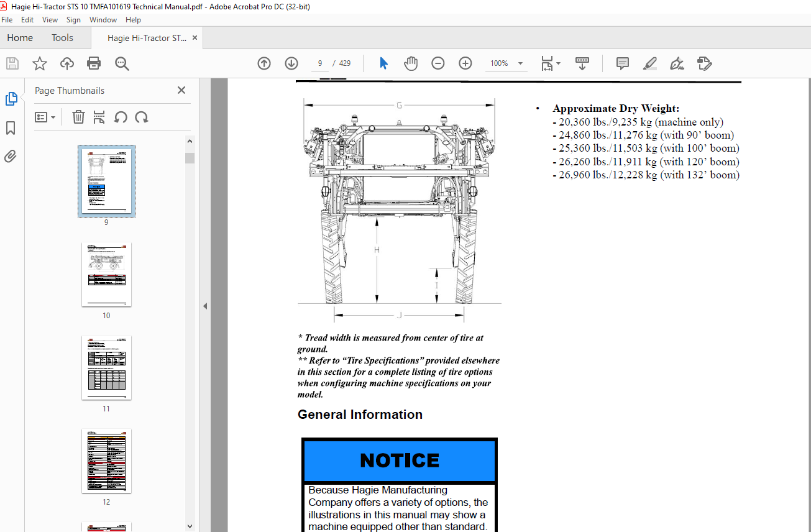Go to the next page using down arrow

(x=291, y=63)
